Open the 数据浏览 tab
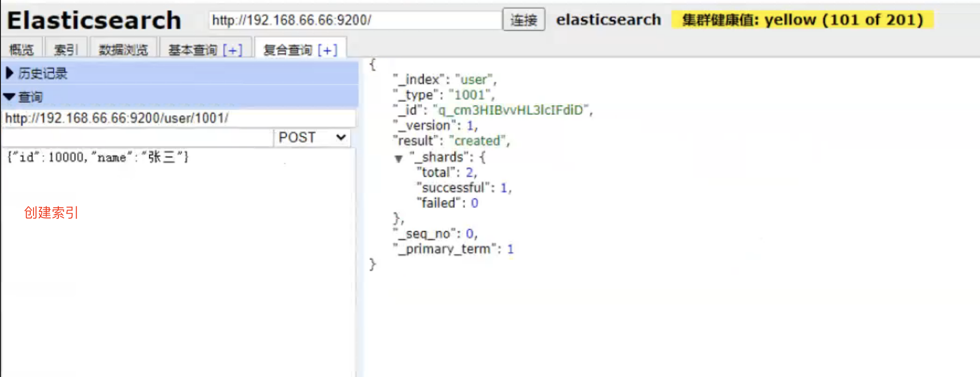Viewport: 980px width, 377px height. point(124,49)
